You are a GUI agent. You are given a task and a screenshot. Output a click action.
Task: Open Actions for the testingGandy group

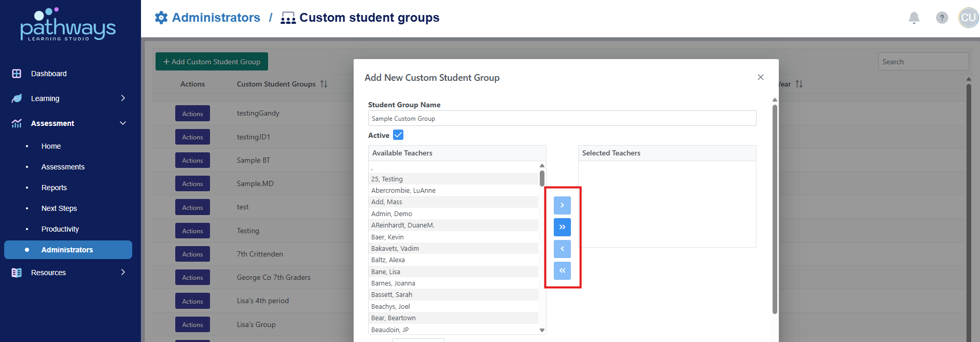(192, 113)
